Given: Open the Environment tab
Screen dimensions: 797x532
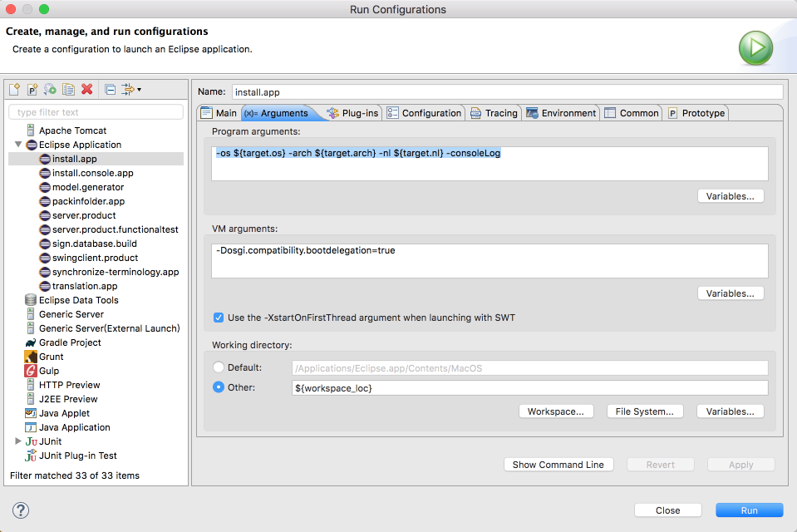Looking at the screenshot, I should tap(561, 113).
